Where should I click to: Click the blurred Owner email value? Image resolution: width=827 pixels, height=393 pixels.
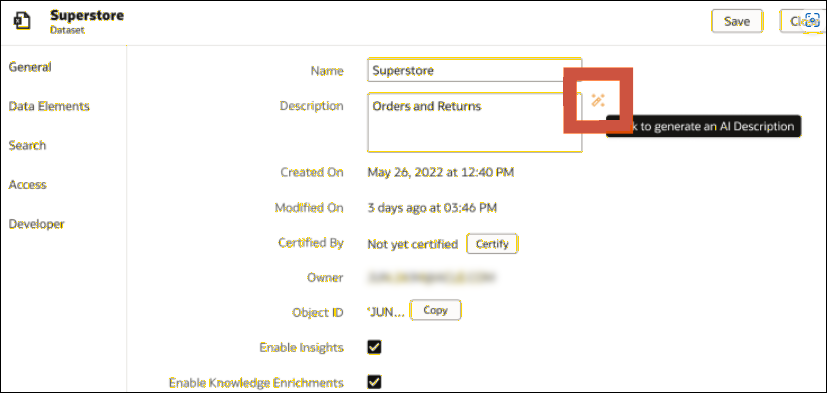coord(432,277)
